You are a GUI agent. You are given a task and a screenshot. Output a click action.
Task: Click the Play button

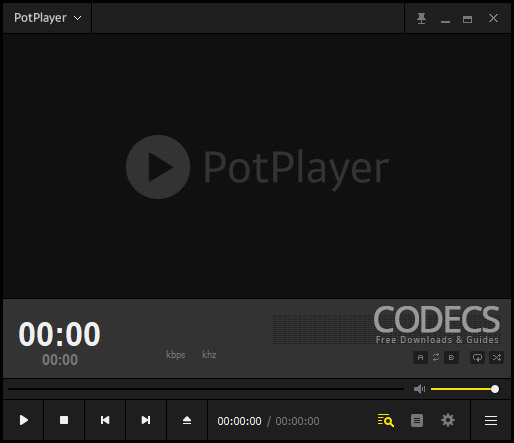(x=23, y=420)
